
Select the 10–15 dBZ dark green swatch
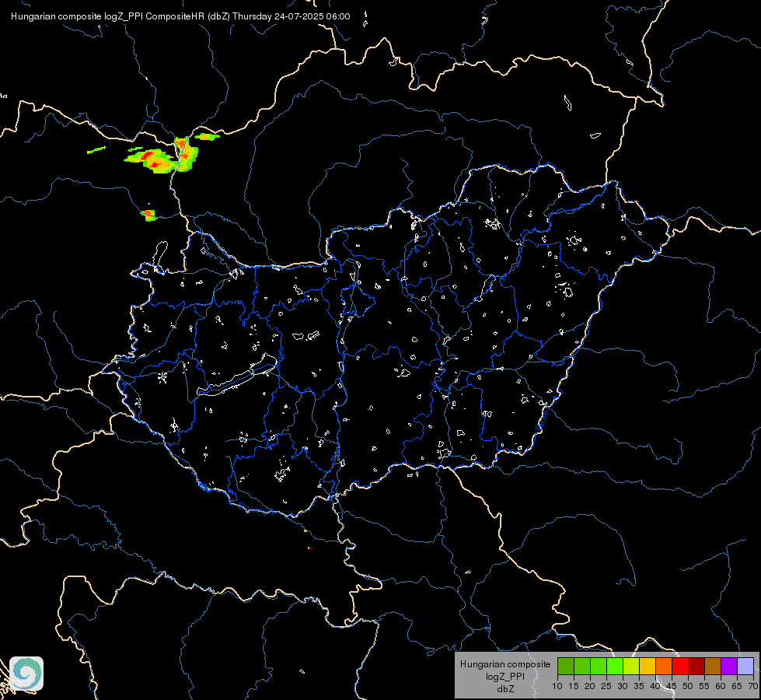pos(566,666)
